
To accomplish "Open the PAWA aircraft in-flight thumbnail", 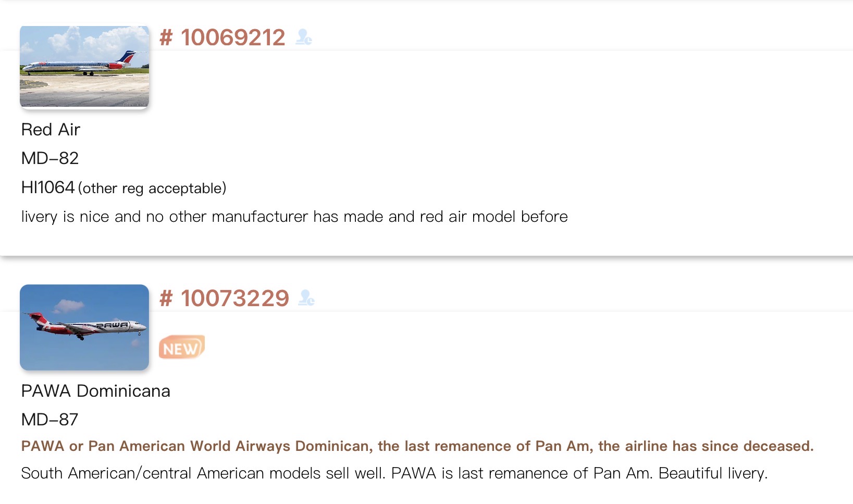I will pos(84,327).
